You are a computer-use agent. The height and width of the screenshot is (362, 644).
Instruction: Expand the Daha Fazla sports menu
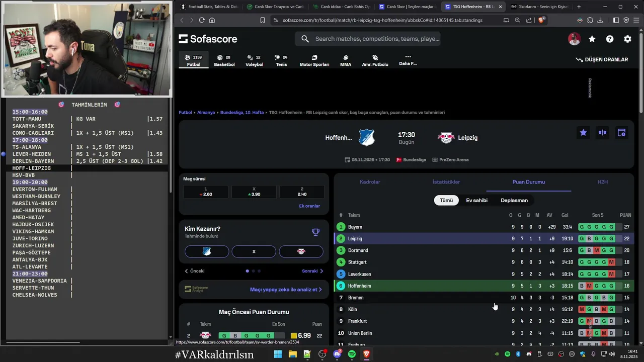(408, 60)
